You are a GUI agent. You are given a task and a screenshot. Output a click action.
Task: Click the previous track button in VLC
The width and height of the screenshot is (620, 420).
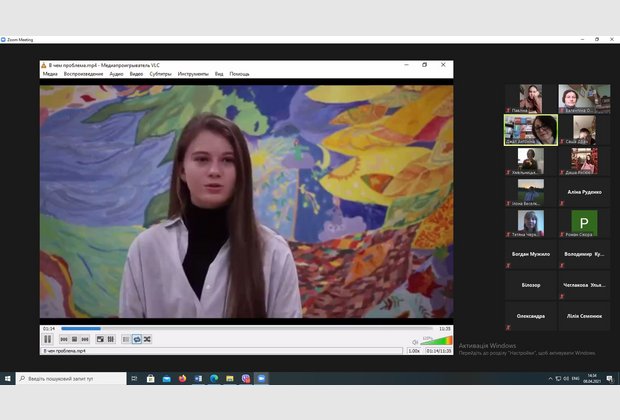(x=64, y=339)
